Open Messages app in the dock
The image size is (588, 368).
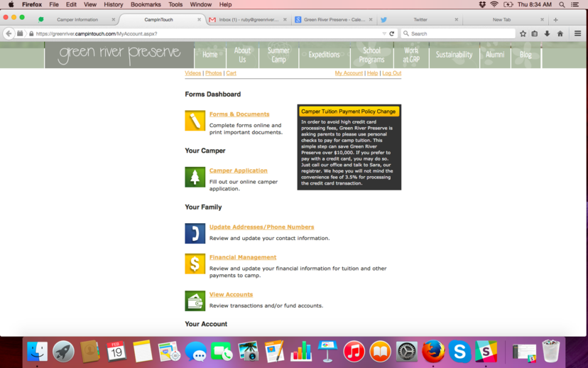(195, 352)
